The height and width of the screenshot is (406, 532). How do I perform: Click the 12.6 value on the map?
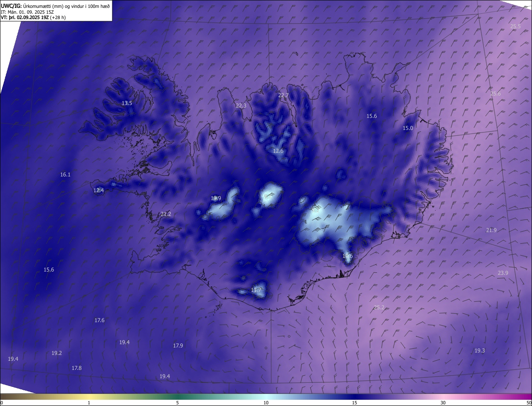[278, 151]
